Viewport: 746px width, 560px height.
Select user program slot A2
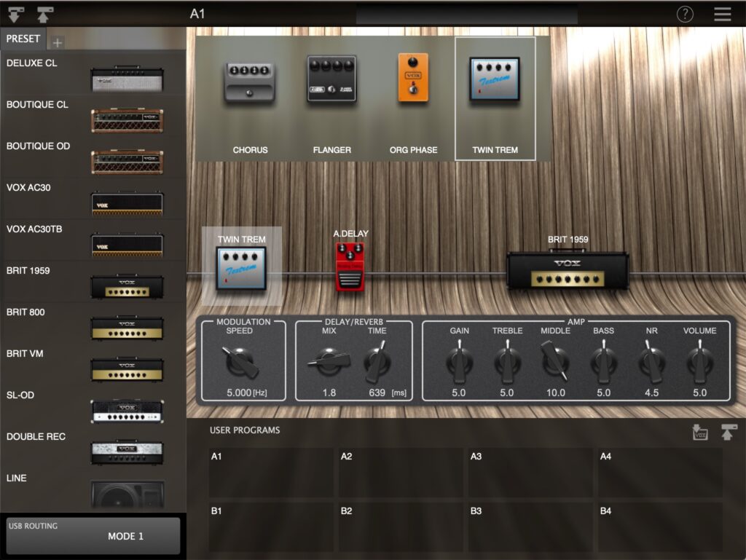(x=401, y=473)
